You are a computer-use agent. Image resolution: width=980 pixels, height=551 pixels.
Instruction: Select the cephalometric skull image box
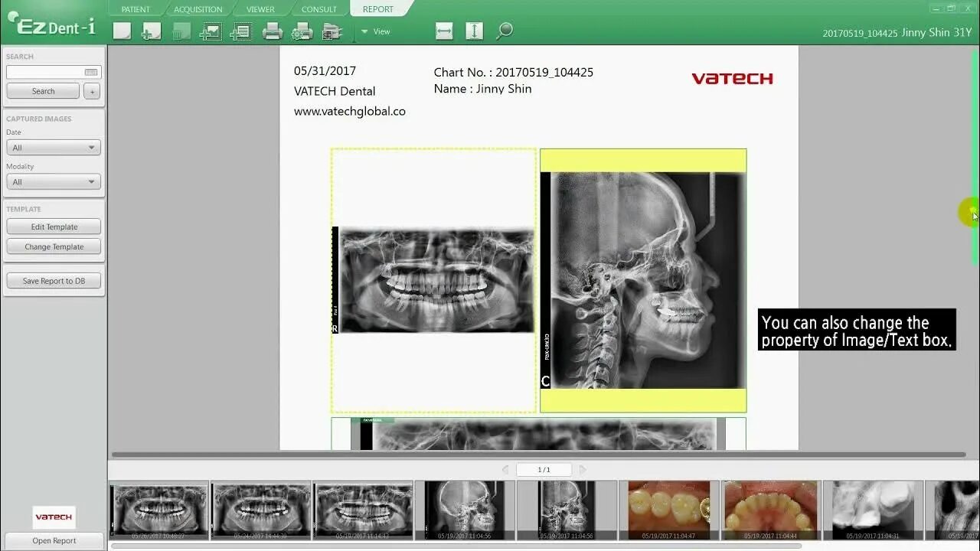[643, 280]
